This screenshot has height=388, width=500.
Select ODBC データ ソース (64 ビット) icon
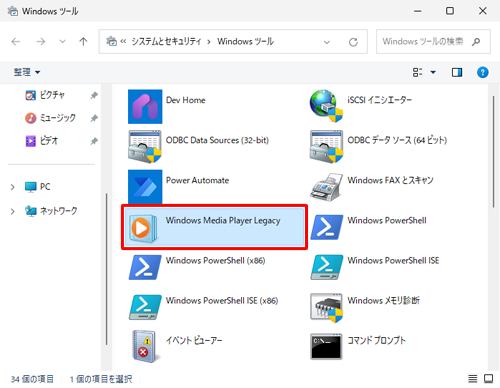tap(326, 147)
